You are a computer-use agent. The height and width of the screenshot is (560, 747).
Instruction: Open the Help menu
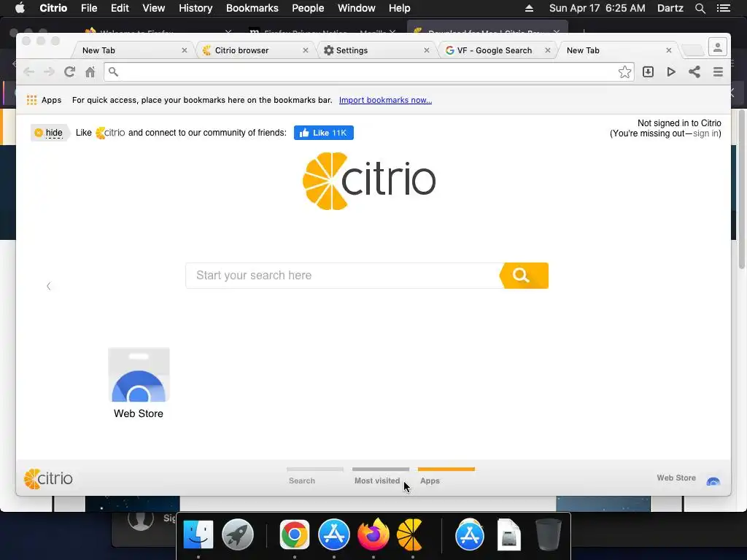399,8
